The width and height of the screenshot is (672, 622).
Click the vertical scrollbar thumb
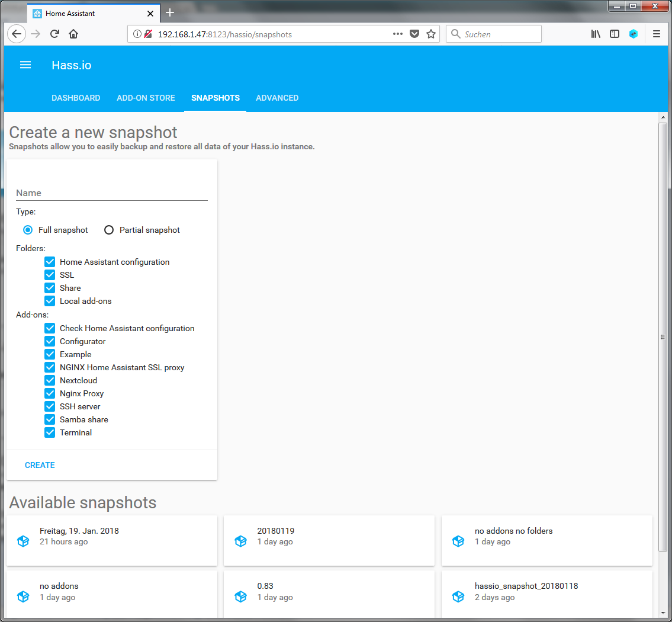pos(663,337)
